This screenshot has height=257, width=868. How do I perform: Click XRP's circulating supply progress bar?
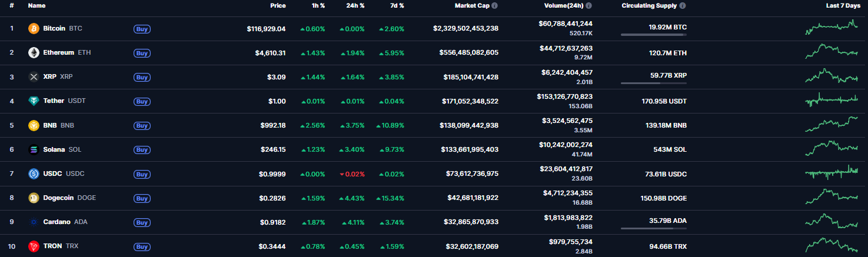pos(653,83)
